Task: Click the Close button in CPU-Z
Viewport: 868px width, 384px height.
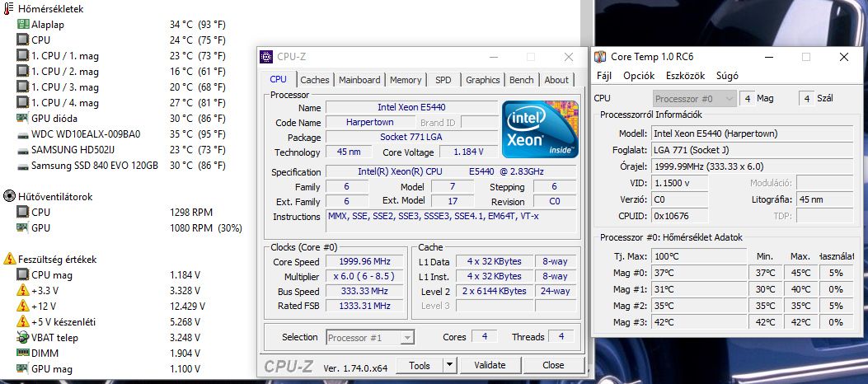Action: (553, 365)
